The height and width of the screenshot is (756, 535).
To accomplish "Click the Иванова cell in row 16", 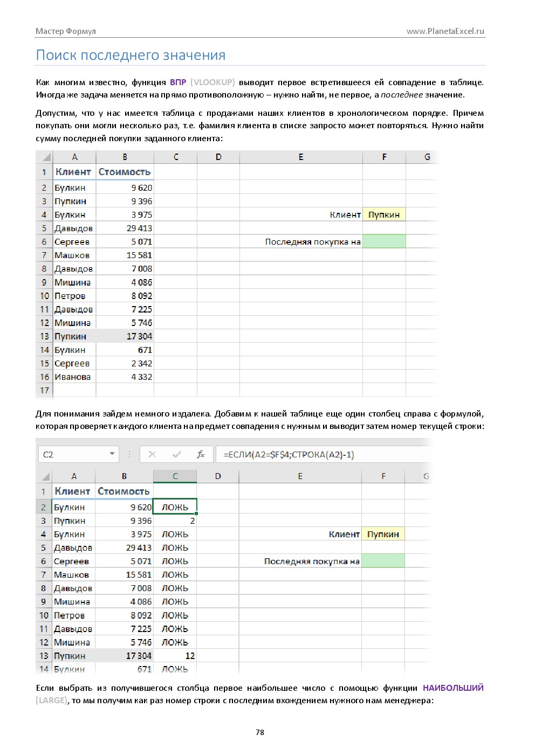I will tap(74, 377).
